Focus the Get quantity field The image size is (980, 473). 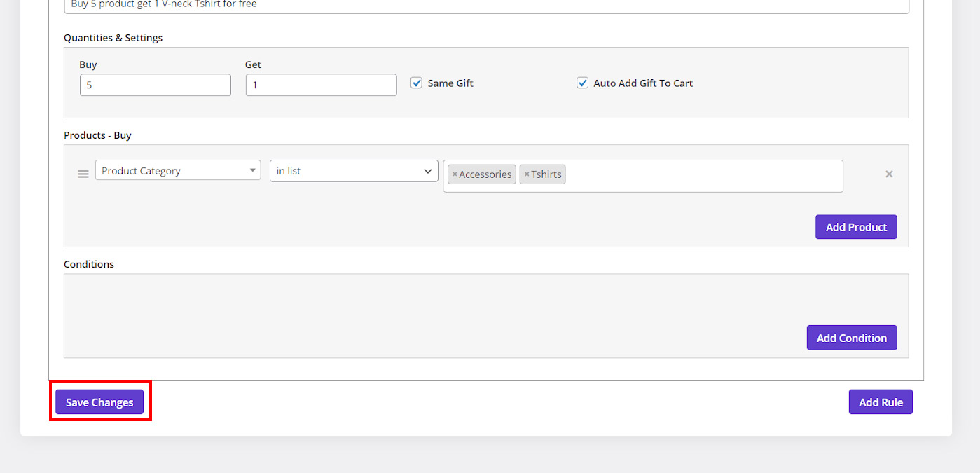[321, 85]
